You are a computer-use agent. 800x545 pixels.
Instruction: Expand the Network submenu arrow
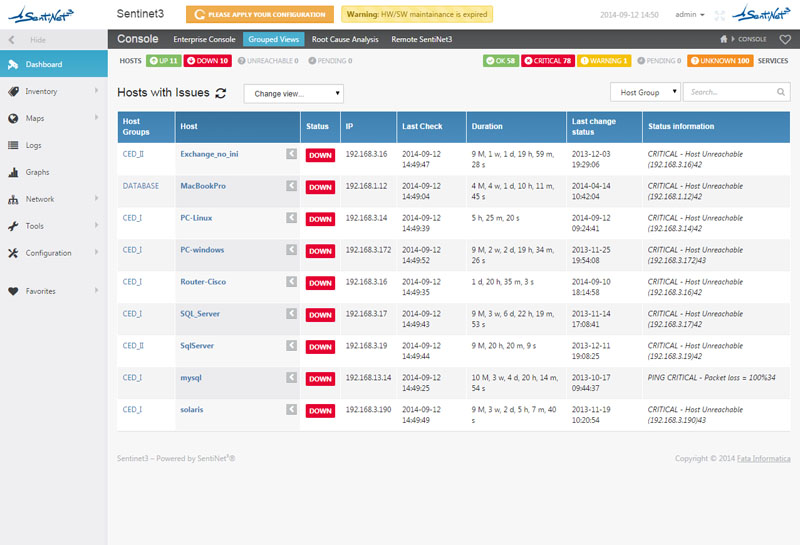pyautogui.click(x=96, y=199)
